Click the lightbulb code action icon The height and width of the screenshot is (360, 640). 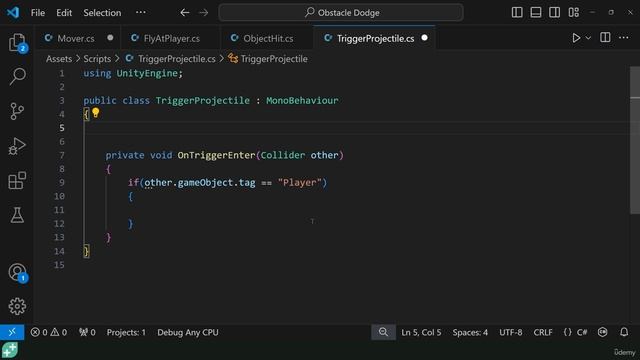coord(96,113)
